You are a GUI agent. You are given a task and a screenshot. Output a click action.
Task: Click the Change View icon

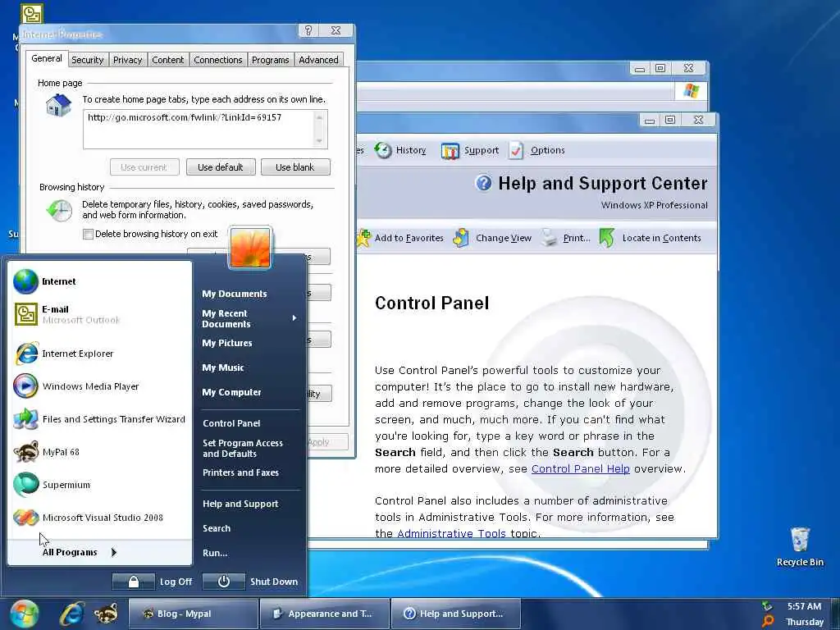(x=461, y=238)
